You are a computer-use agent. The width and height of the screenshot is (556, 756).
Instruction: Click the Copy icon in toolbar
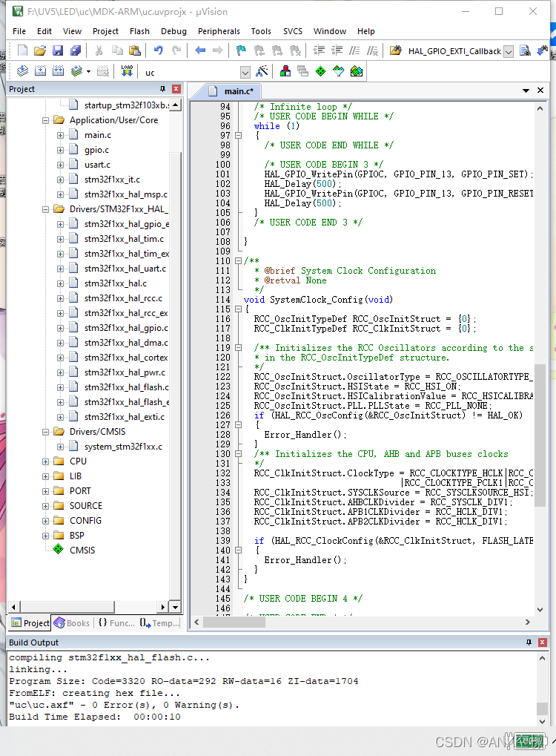coord(117,50)
